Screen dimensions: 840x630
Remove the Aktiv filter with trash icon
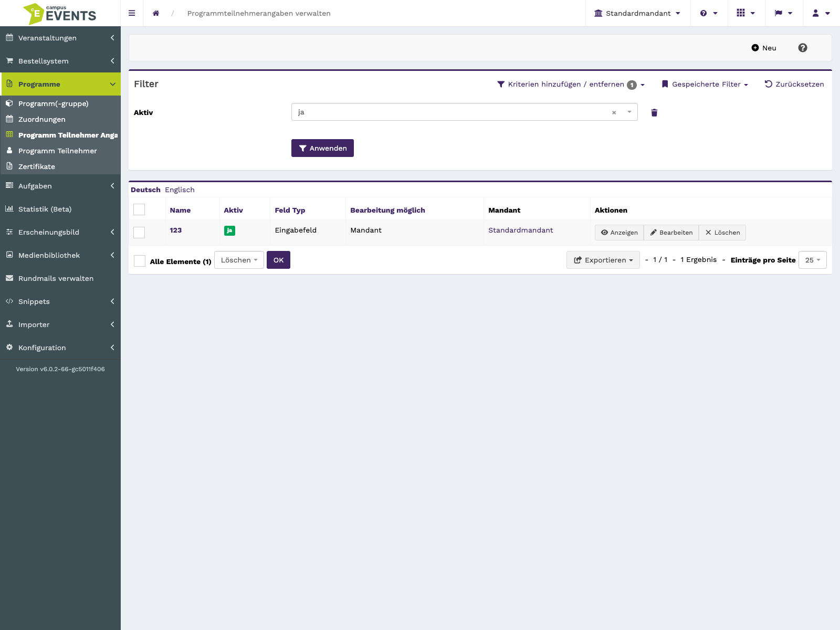[x=654, y=112]
